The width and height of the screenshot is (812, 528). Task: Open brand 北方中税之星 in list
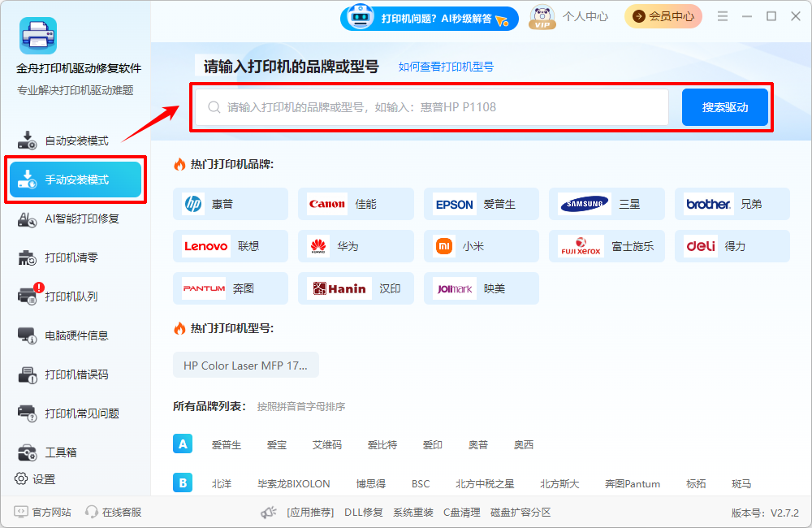485,484
